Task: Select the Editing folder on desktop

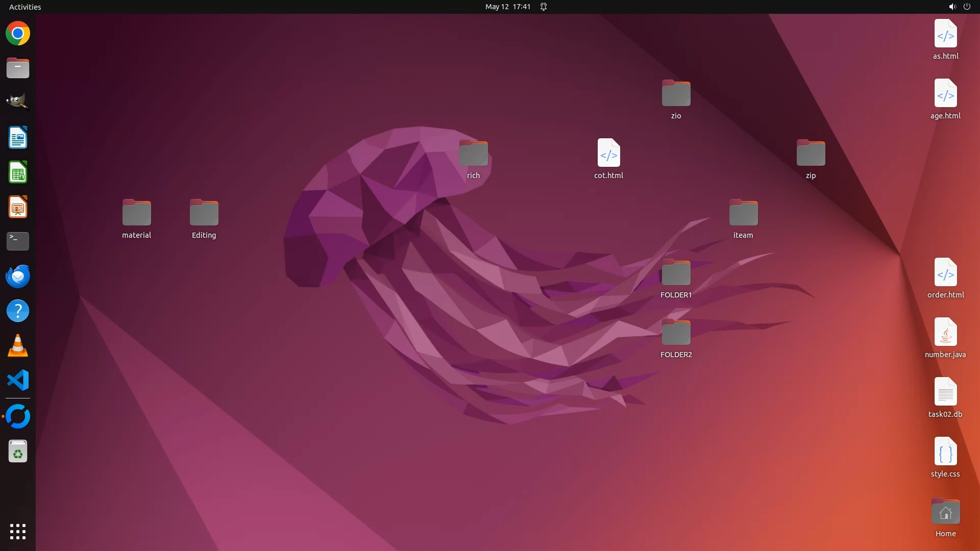Action: (204, 213)
